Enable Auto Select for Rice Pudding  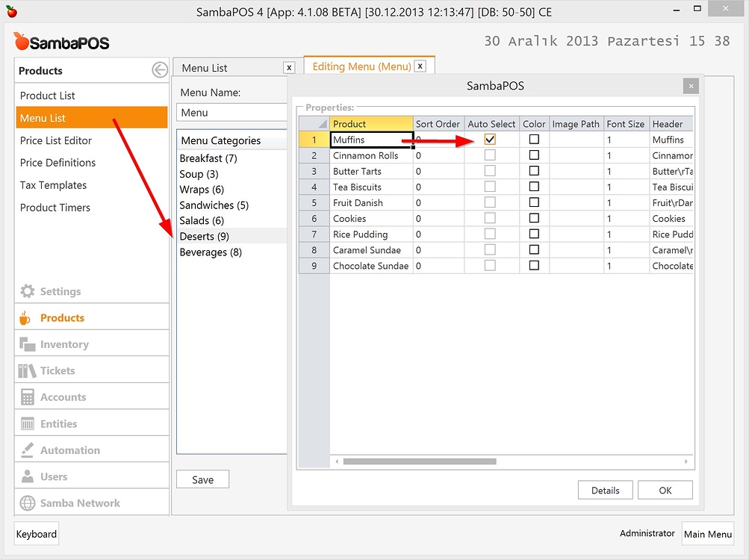pyautogui.click(x=490, y=234)
